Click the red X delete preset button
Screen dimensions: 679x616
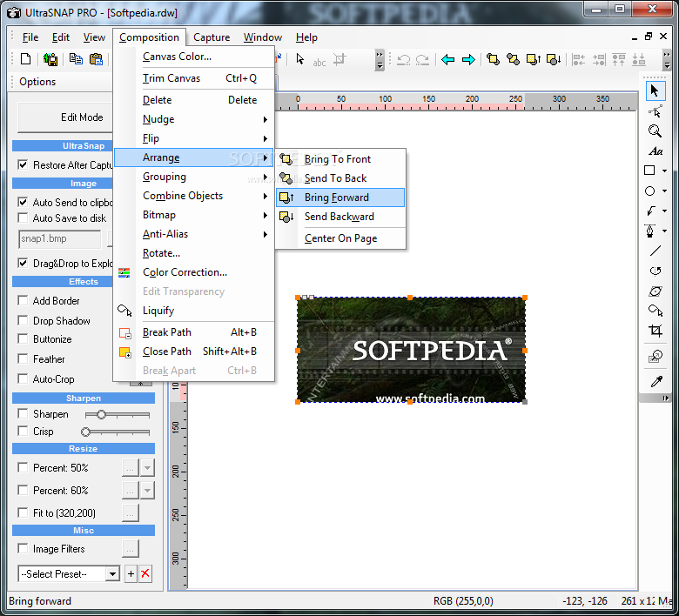click(x=145, y=574)
